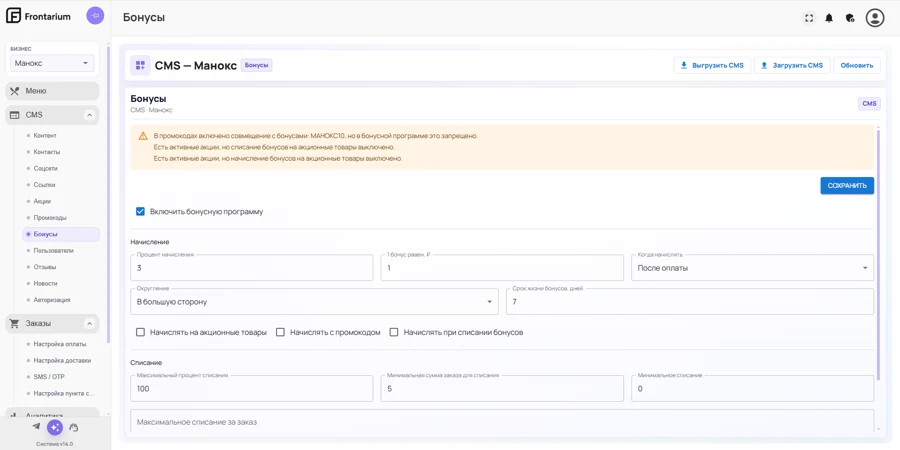The image size is (900, 450).
Task: Click the Система v14.0 version text
Action: (x=55, y=444)
